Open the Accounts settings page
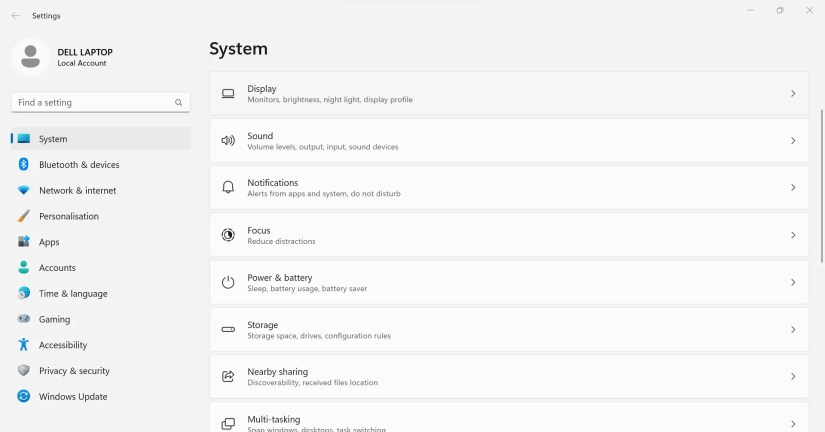The height and width of the screenshot is (432, 825). point(57,268)
